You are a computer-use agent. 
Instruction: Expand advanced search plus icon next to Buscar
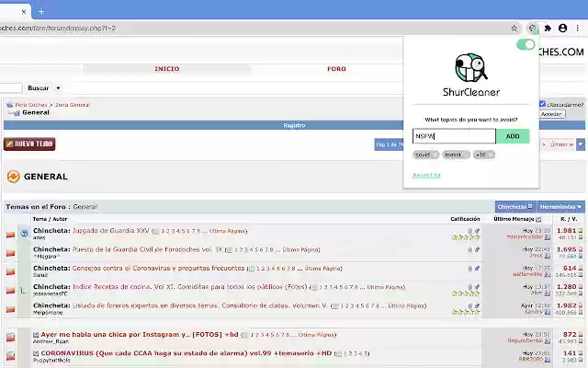pyautogui.click(x=58, y=88)
